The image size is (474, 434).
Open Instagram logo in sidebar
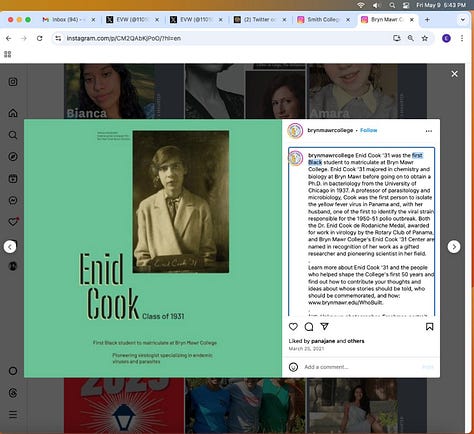click(13, 82)
